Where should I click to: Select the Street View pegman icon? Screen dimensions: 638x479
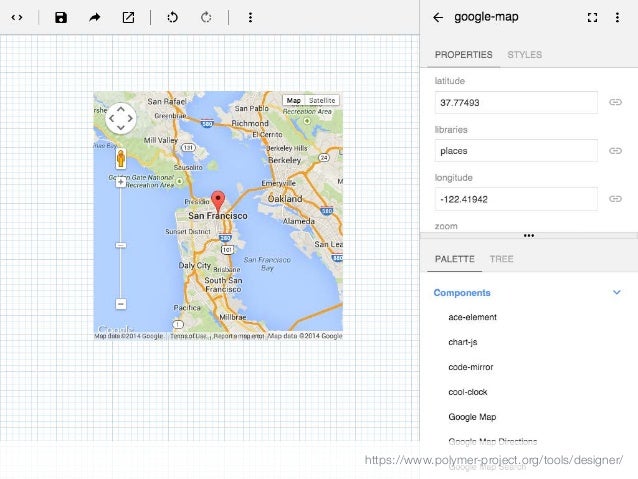coord(121,158)
